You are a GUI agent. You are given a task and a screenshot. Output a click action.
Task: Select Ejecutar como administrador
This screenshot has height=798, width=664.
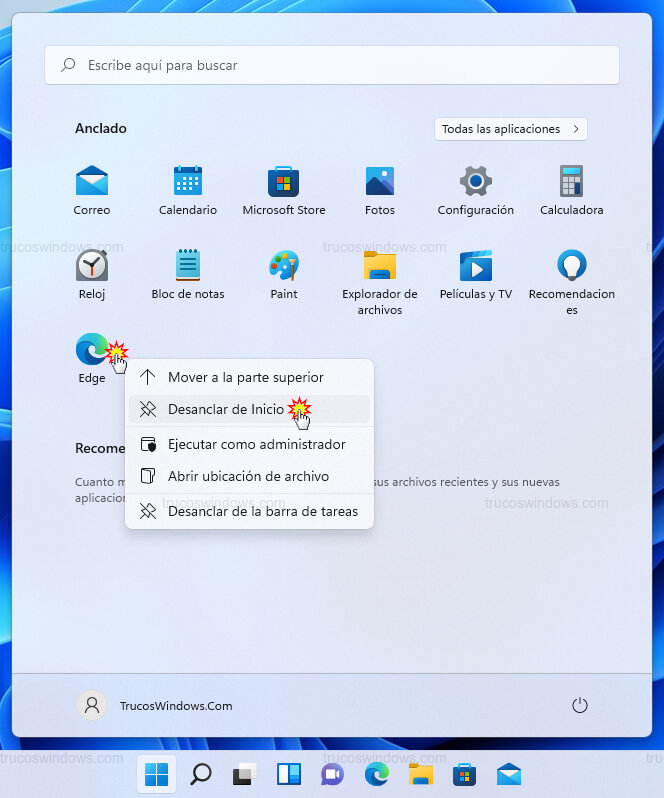click(x=256, y=444)
